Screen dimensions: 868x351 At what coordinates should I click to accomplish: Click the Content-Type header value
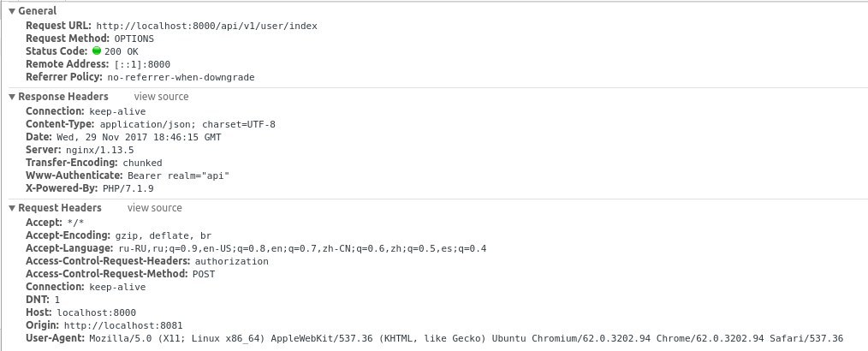tap(187, 125)
